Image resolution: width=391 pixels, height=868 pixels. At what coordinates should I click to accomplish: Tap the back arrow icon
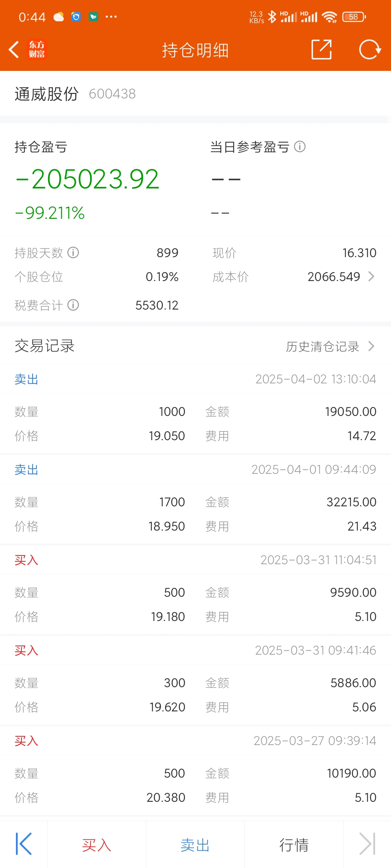14,50
